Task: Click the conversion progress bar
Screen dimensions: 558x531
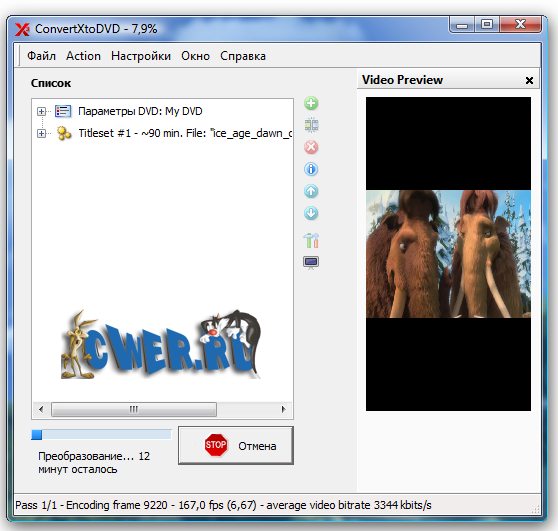Action: coord(101,435)
